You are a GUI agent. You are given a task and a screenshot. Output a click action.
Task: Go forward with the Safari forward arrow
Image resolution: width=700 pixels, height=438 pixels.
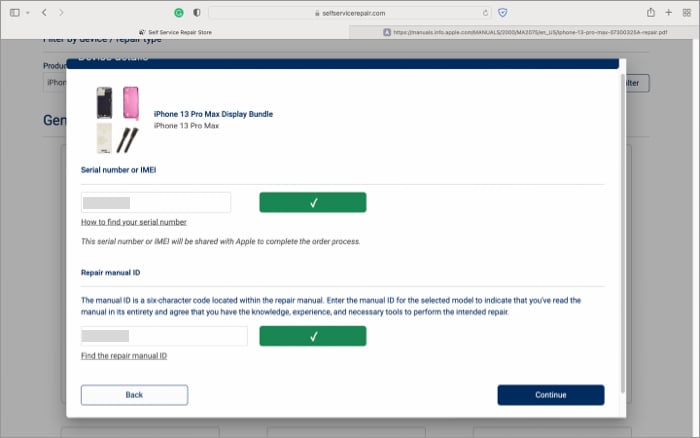coord(61,13)
